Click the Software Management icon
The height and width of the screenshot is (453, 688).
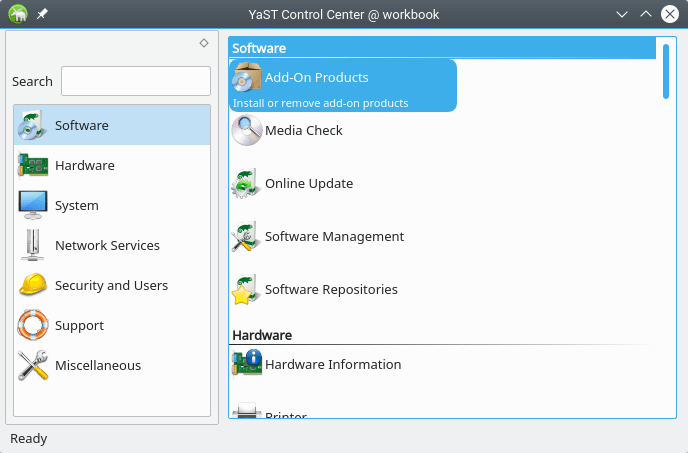point(247,237)
